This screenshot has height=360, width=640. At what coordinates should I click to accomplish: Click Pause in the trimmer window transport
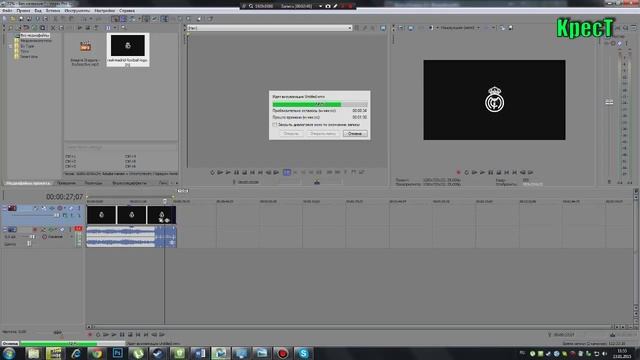236,173
